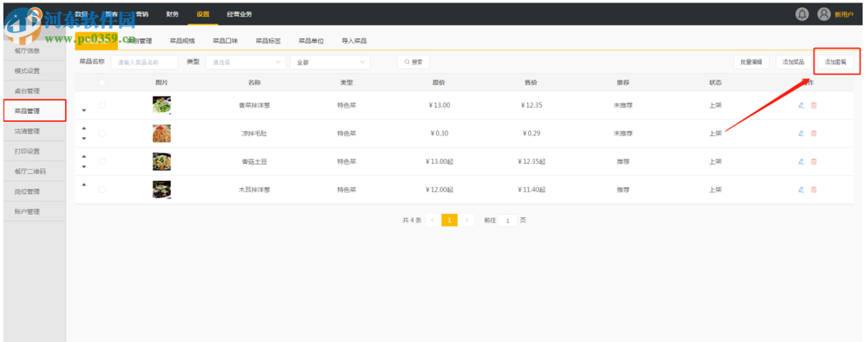Edit the 凉拌毛肚 dish

801,134
